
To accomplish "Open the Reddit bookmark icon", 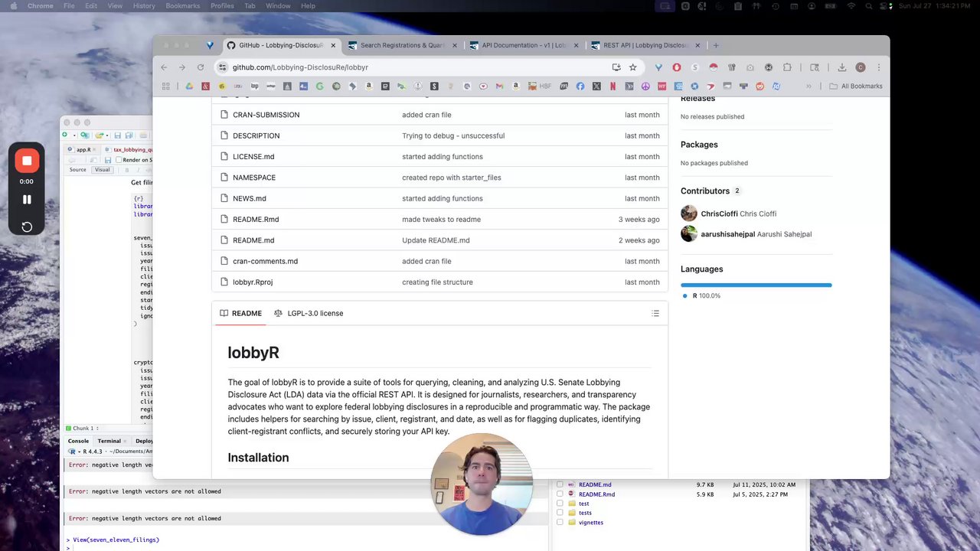I will [x=759, y=86].
